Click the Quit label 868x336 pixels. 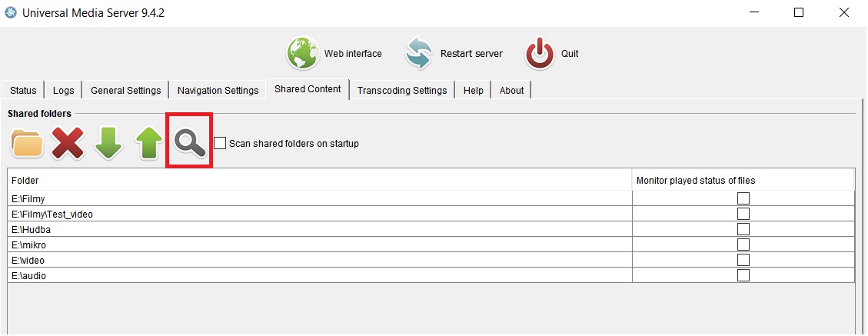tap(570, 54)
